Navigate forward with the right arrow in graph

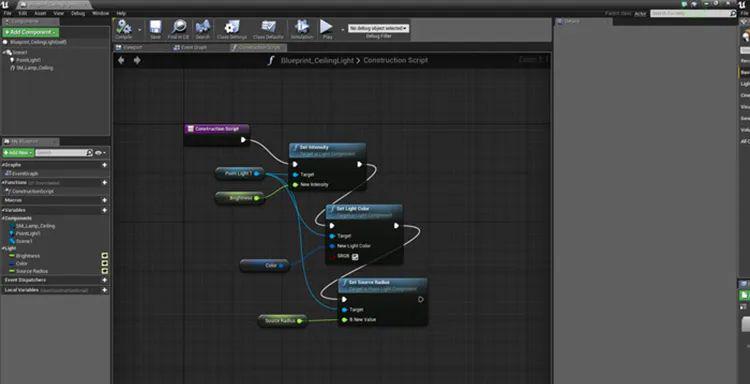137,60
